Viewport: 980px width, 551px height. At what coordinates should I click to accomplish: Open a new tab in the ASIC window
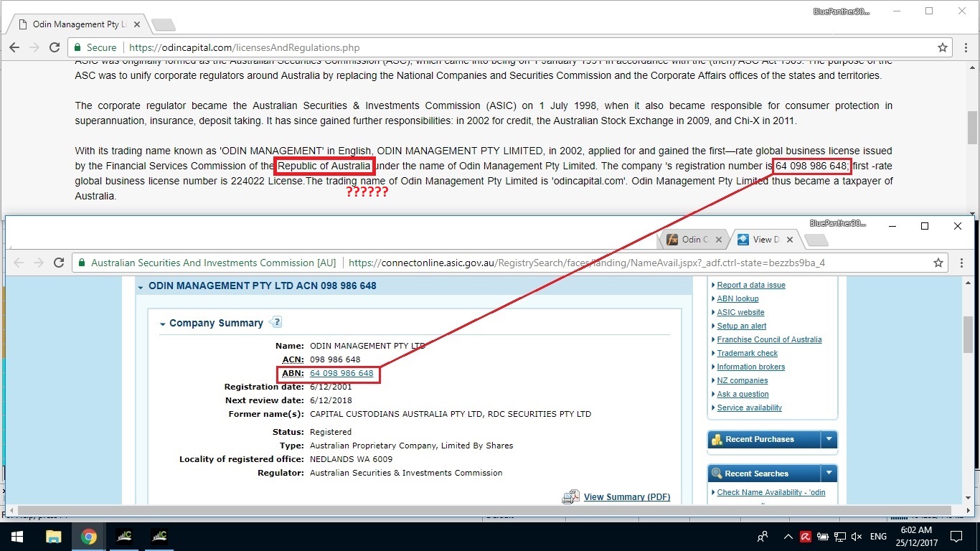pos(816,240)
